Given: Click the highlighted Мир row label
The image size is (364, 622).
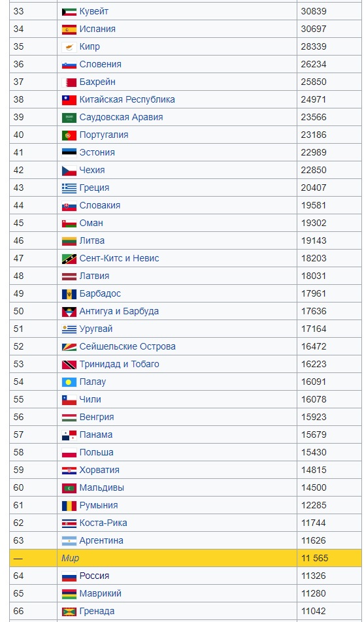Looking at the screenshot, I should point(71,558).
